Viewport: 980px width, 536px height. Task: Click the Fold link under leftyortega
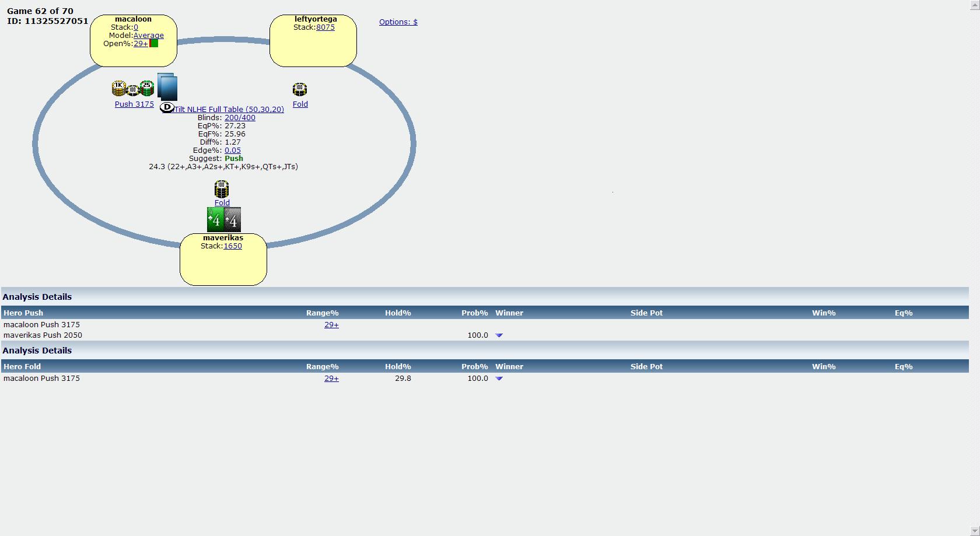coord(300,104)
